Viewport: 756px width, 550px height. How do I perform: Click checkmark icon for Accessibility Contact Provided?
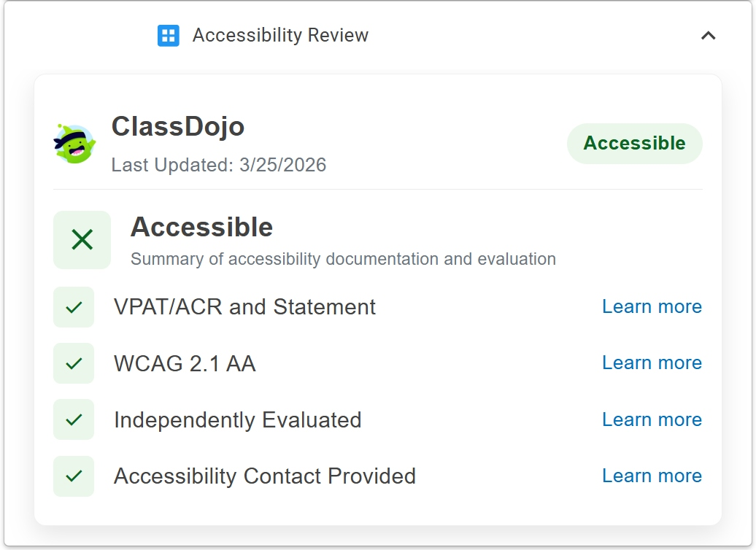(x=74, y=476)
